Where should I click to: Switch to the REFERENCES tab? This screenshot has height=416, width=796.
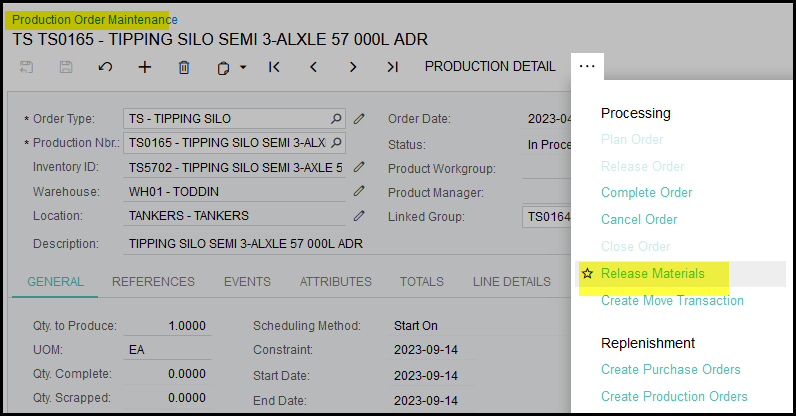tap(153, 282)
